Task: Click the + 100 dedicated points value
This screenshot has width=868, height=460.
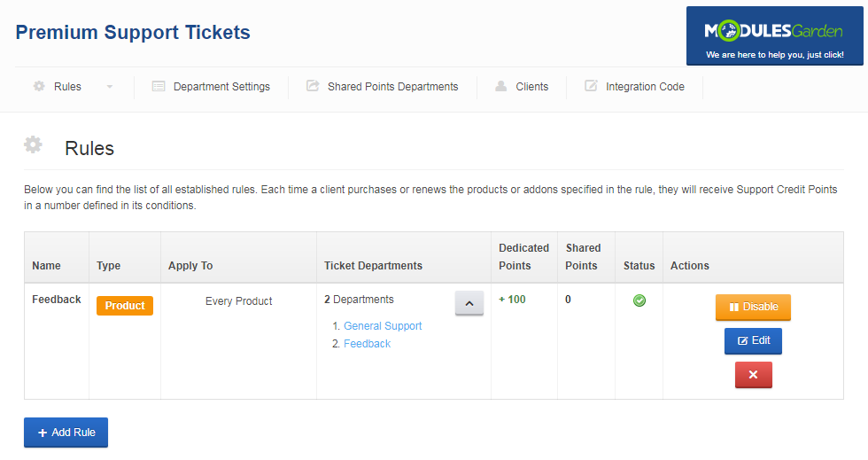Action: pos(512,300)
